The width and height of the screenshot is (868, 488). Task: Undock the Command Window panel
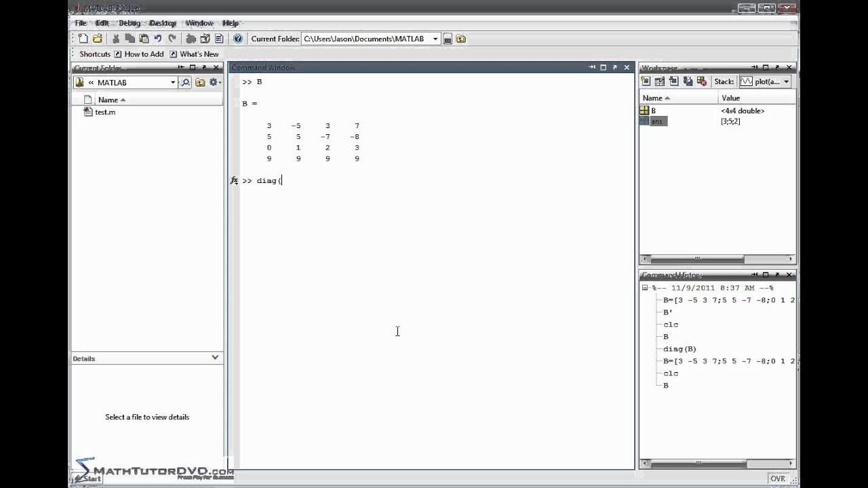[614, 68]
